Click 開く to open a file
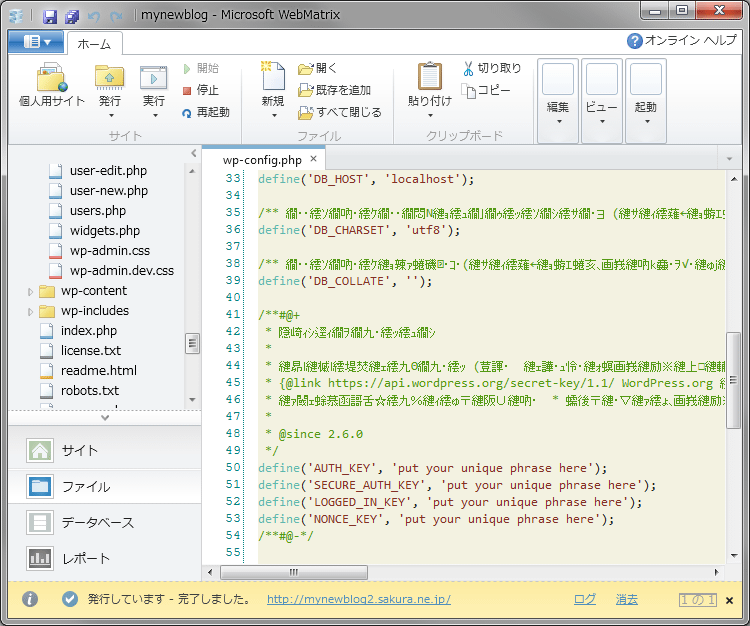 click(317, 68)
